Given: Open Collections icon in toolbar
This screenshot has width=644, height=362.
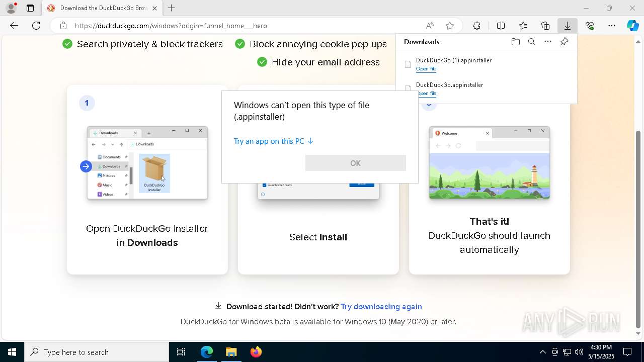Looking at the screenshot, I should [545, 26].
